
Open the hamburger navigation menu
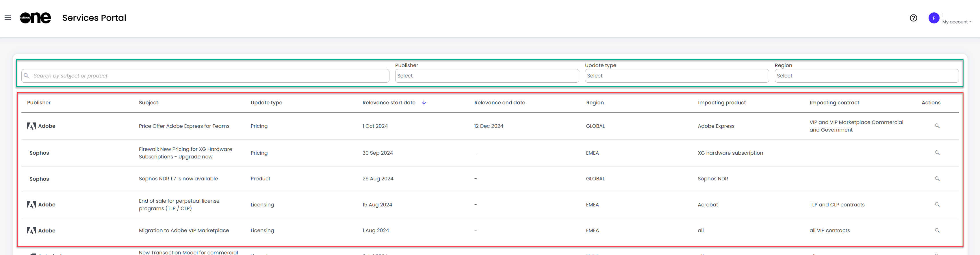(x=8, y=18)
